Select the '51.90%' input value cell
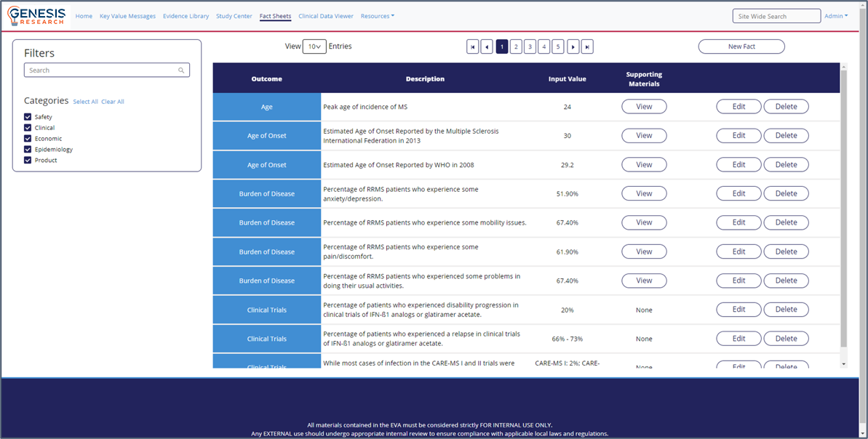 point(568,193)
